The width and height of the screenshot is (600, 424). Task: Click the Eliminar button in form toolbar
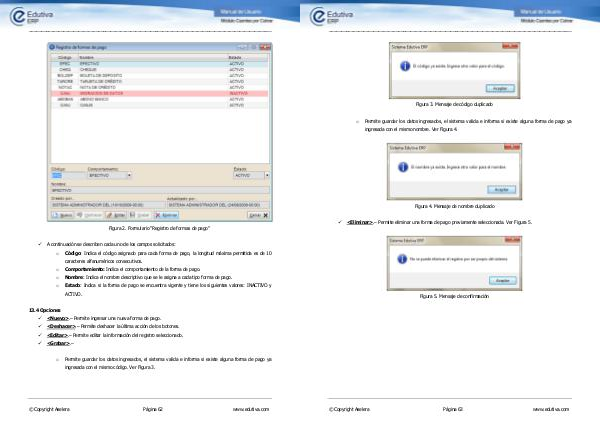(165, 214)
